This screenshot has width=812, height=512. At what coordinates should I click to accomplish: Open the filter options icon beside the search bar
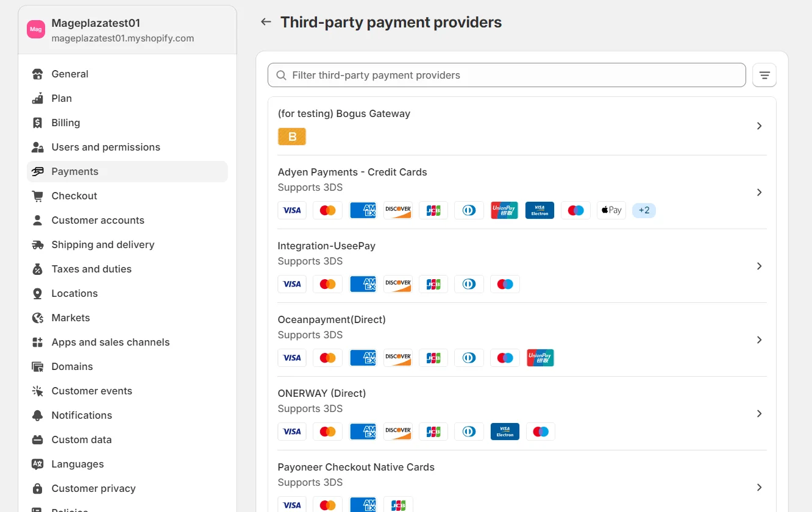click(764, 75)
